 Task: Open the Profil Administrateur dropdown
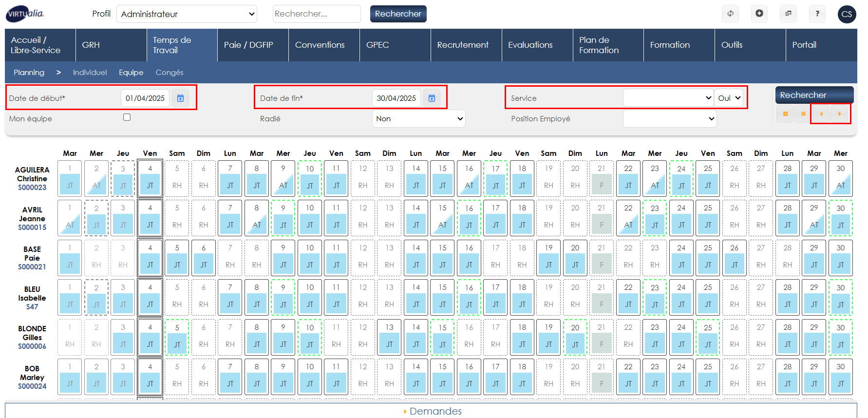tap(187, 14)
